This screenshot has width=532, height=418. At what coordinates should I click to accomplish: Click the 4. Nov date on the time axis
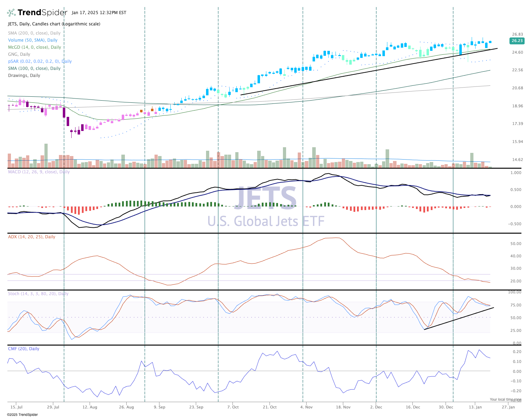[306, 407]
